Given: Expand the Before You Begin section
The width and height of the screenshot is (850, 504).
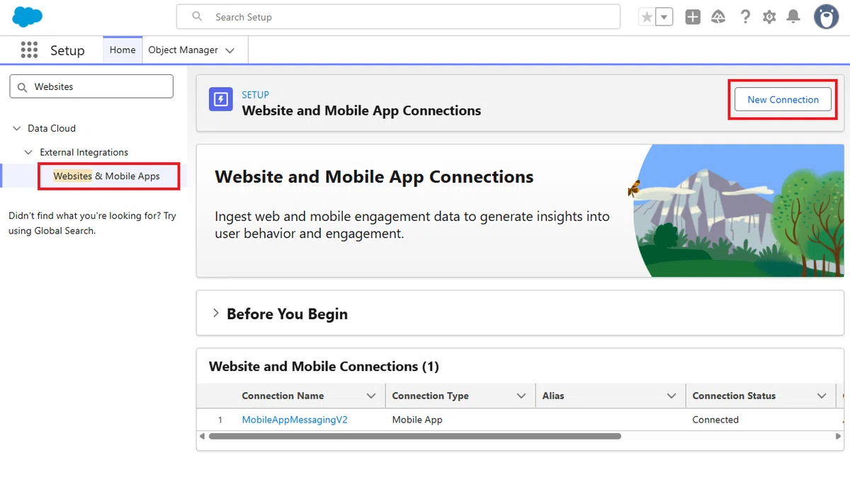Looking at the screenshot, I should pos(216,314).
